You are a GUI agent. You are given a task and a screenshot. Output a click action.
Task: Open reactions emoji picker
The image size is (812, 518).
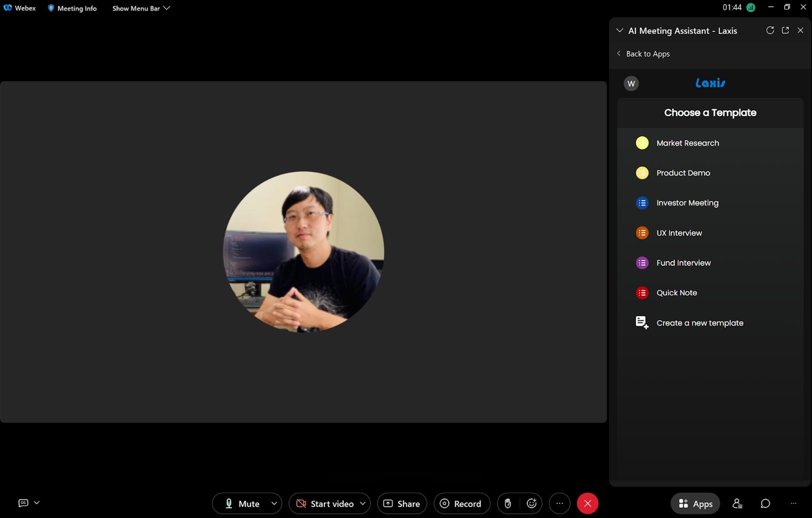point(531,503)
